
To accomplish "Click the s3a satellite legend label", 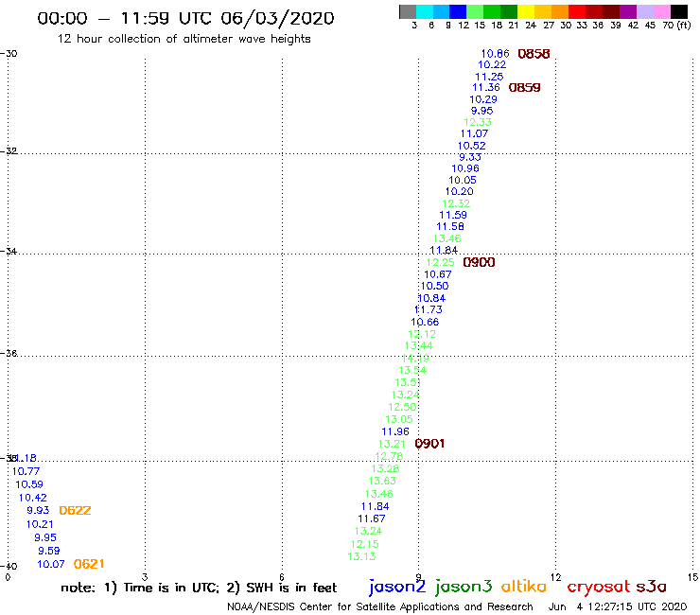I will [x=652, y=587].
